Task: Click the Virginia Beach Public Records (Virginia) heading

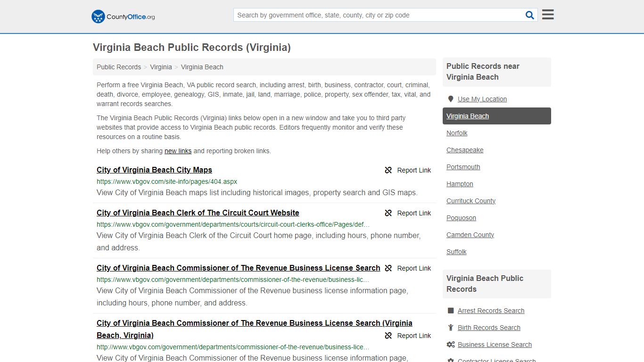Action: [x=192, y=47]
